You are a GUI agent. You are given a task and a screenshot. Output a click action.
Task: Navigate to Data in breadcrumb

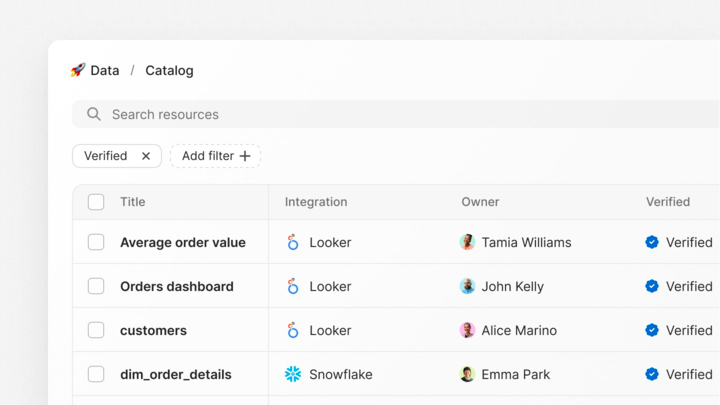pyautogui.click(x=104, y=70)
